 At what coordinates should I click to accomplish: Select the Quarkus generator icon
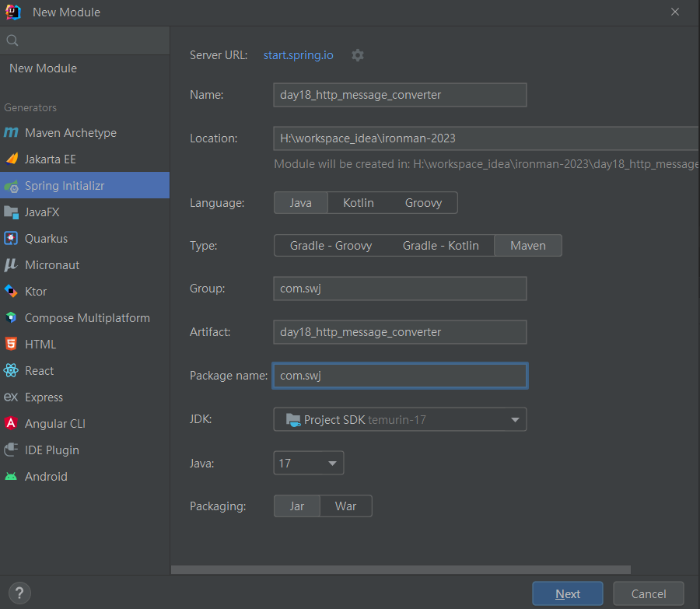point(11,239)
